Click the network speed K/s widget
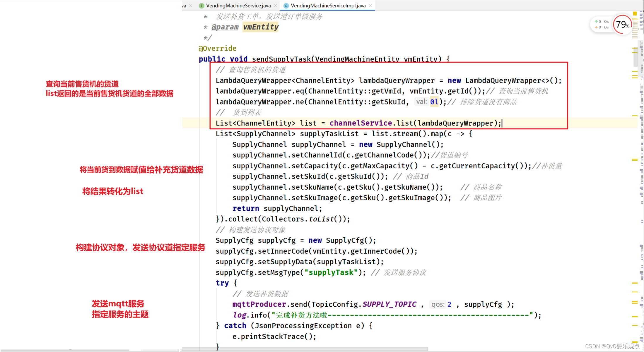Viewport: 644px width, 352px height. [602, 25]
